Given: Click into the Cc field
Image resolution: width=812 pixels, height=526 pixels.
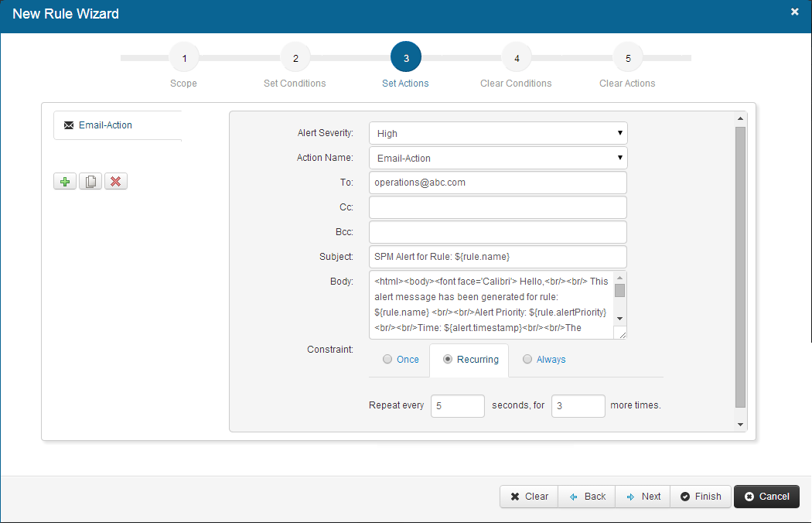Looking at the screenshot, I should [498, 207].
